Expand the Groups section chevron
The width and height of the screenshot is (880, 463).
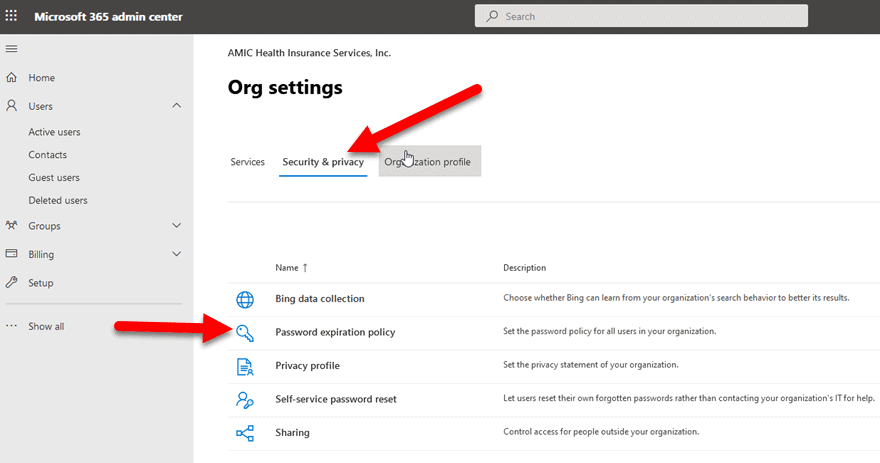[x=177, y=226]
